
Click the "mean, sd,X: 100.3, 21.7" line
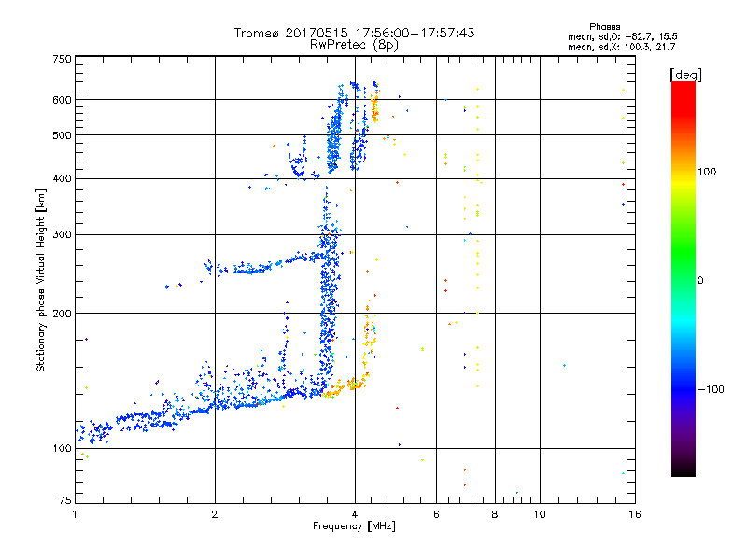(x=621, y=47)
